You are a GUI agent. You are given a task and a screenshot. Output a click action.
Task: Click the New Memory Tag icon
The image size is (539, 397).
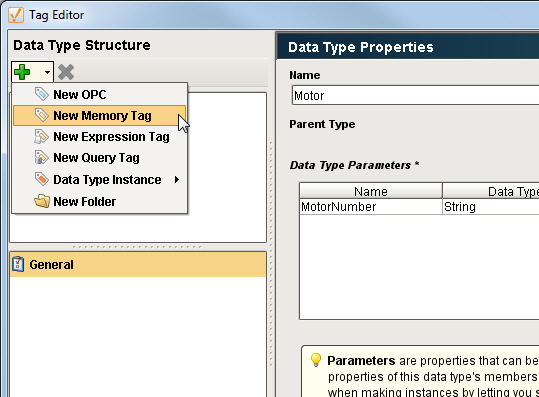(42, 115)
